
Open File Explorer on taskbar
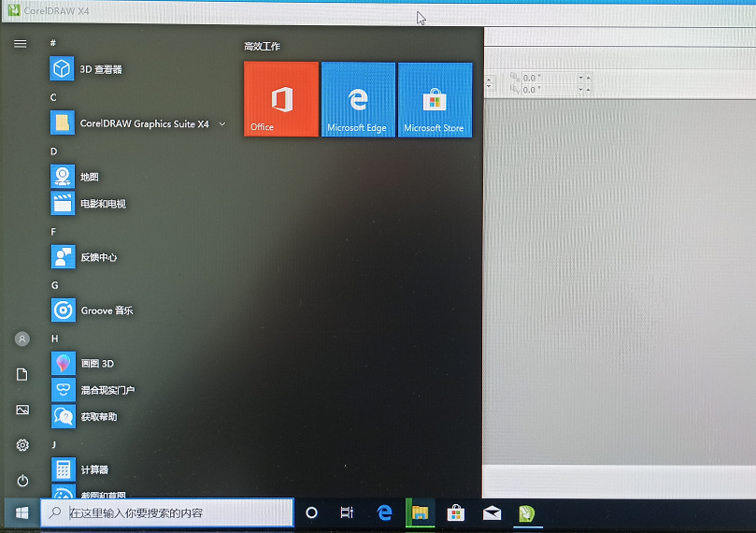tap(420, 512)
